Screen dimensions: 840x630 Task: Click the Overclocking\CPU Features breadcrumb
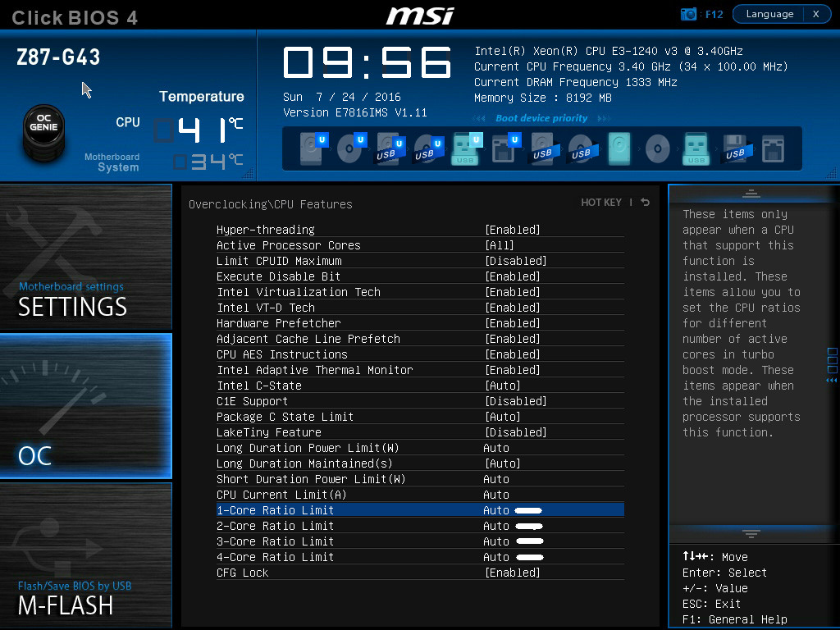pos(271,204)
